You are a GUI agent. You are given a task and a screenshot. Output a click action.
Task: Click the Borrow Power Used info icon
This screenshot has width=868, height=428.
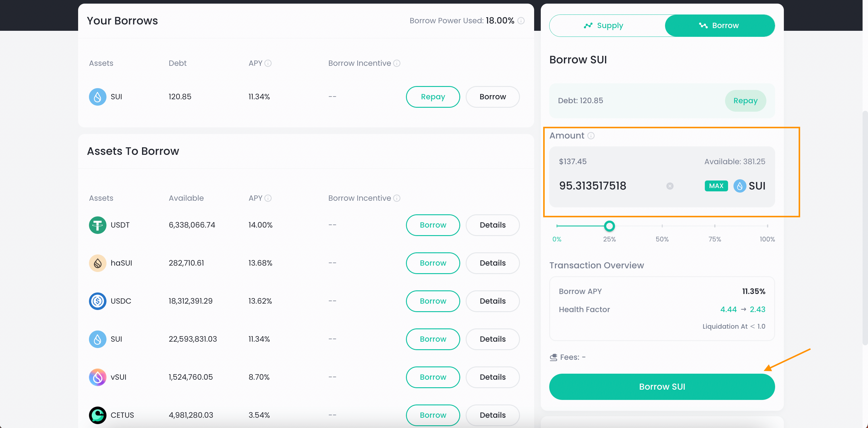521,21
